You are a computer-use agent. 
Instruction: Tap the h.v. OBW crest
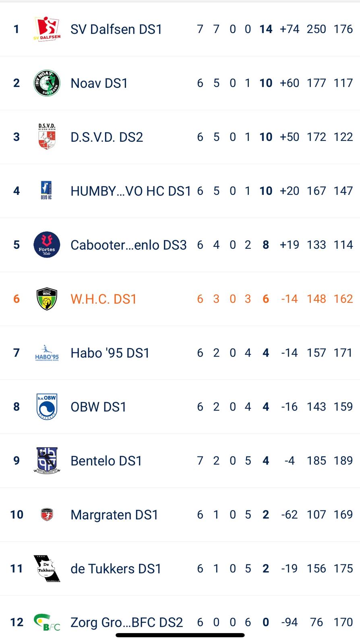(47, 407)
